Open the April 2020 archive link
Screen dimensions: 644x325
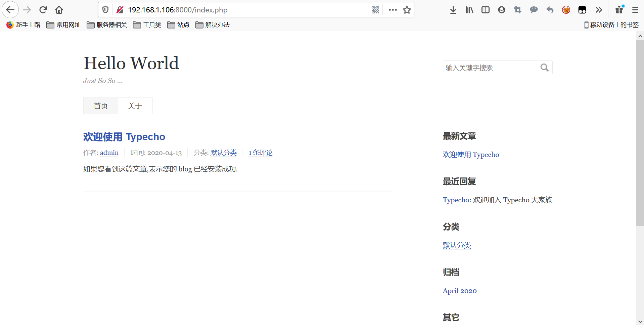point(460,291)
